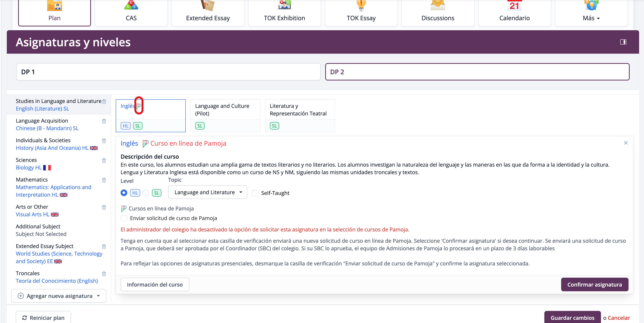
Task: Expand Agregar nueva asignatura dropdown
Action: point(59,296)
